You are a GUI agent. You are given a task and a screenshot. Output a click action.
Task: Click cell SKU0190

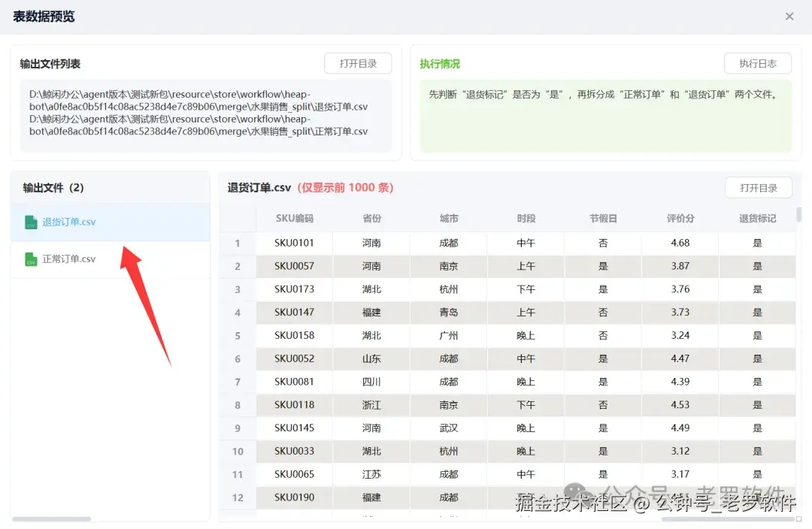point(294,497)
